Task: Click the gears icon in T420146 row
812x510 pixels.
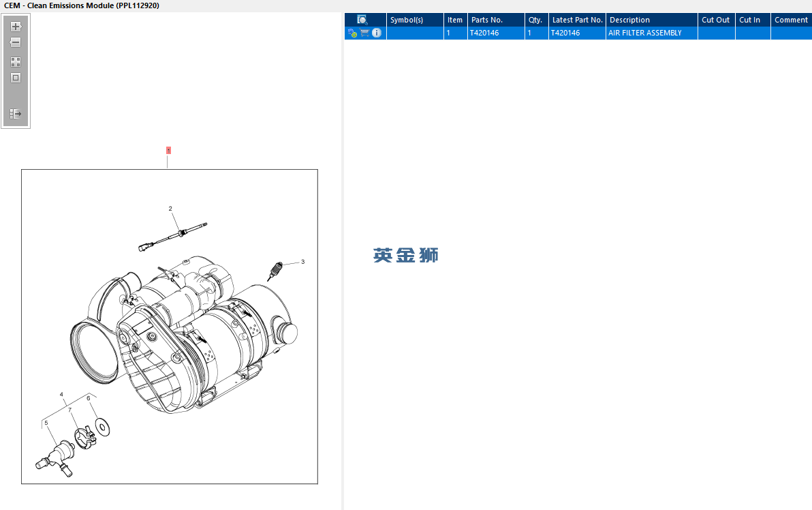Action: coord(353,33)
